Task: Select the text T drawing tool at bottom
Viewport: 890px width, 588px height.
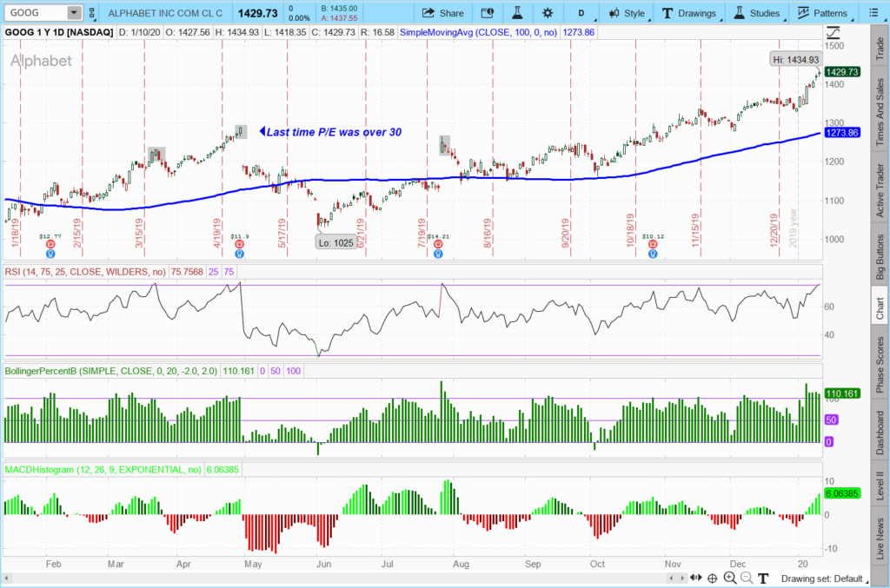Action: pos(763,578)
